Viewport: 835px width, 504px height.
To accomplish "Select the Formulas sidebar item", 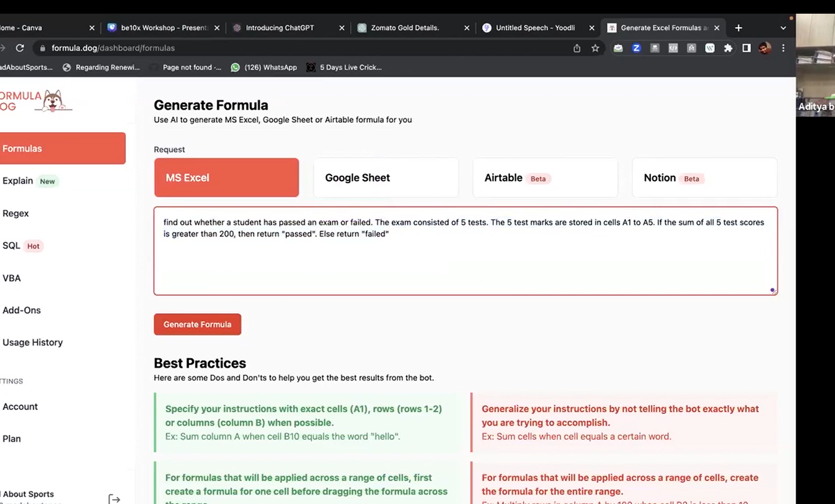I will (62, 148).
